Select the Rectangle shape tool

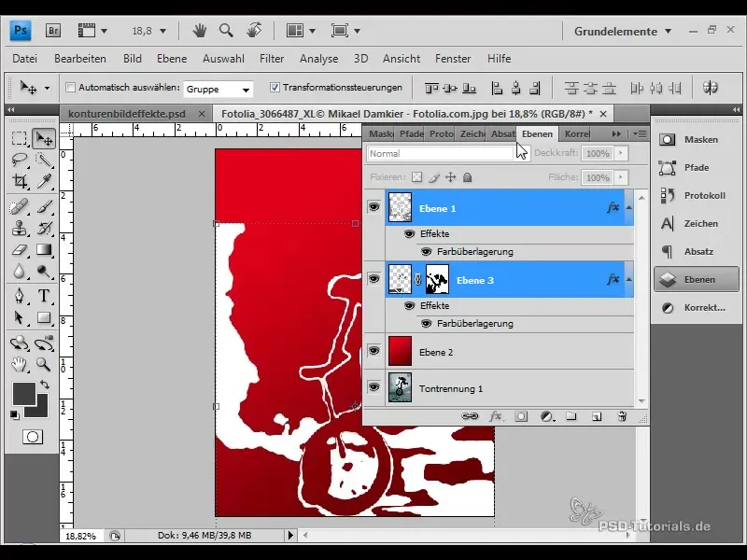[x=44, y=317]
